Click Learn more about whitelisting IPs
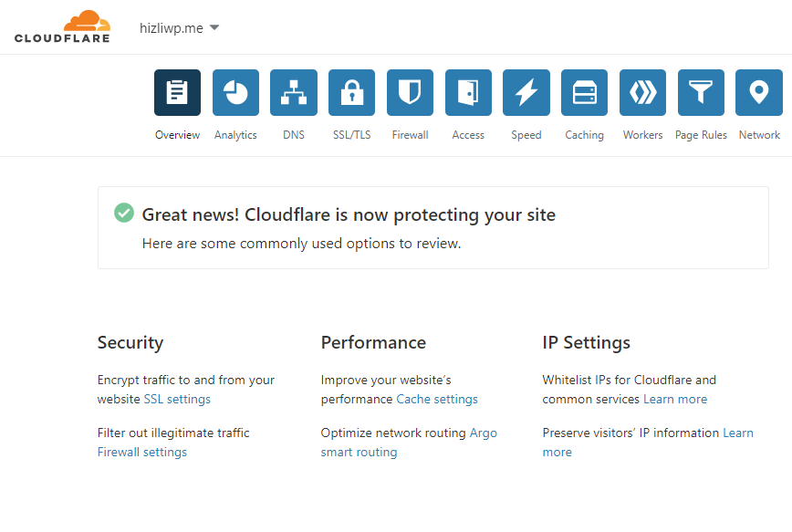Screen dimensions: 792x532 675,399
